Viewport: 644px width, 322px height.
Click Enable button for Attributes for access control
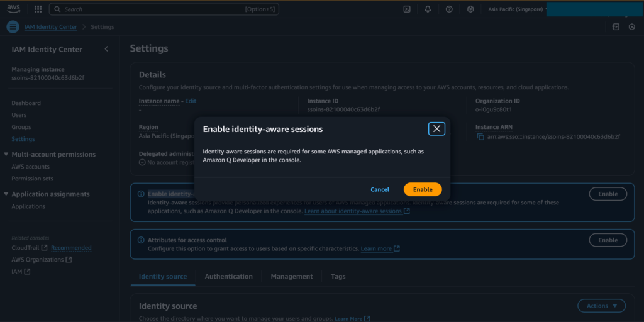608,240
